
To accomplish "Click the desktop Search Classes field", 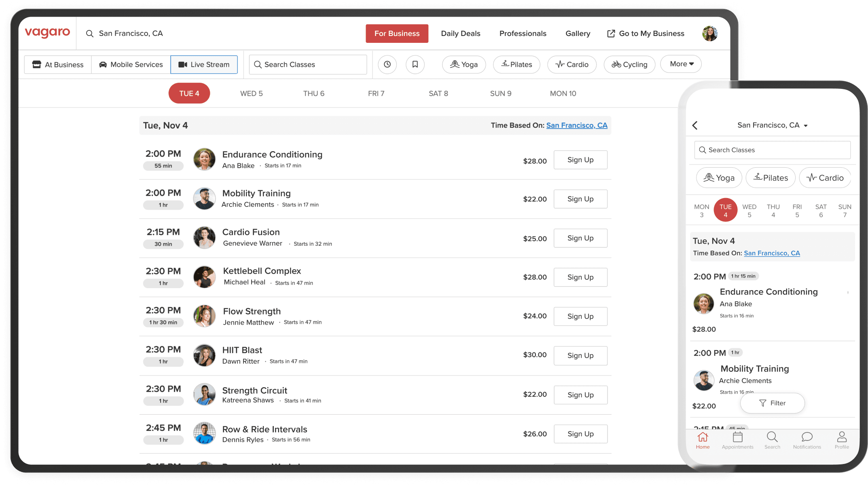I will (308, 65).
